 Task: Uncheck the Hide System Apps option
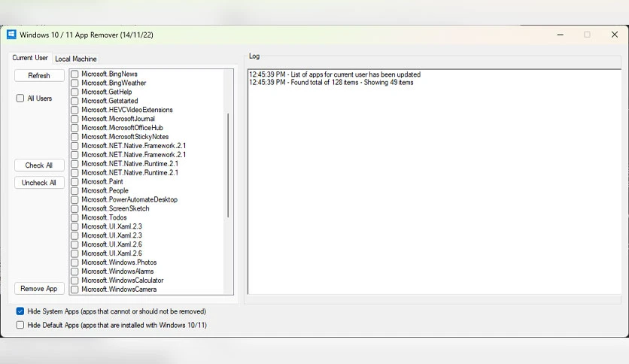pyautogui.click(x=20, y=311)
